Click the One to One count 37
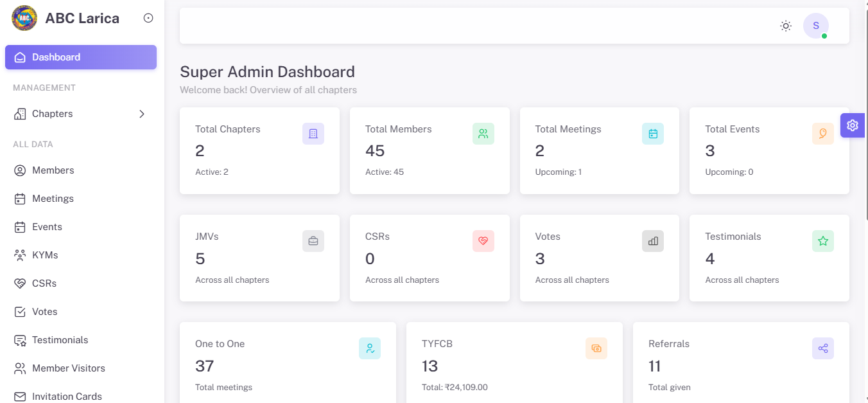The height and width of the screenshot is (403, 868). tap(205, 366)
